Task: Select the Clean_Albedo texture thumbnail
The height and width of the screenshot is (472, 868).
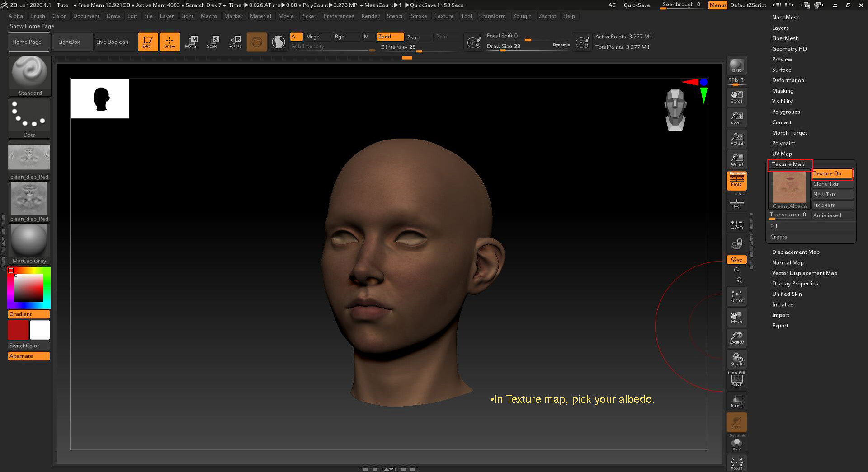Action: coord(789,187)
